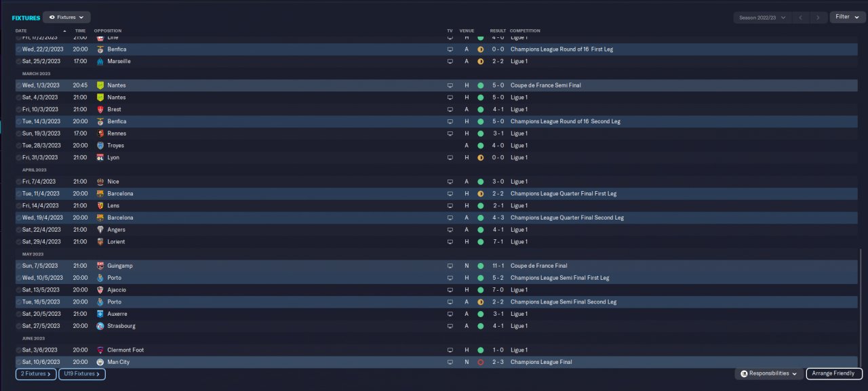Click Nantes badge on the 4/3/2023 row
Screen dimensions: 868x391
[100, 98]
